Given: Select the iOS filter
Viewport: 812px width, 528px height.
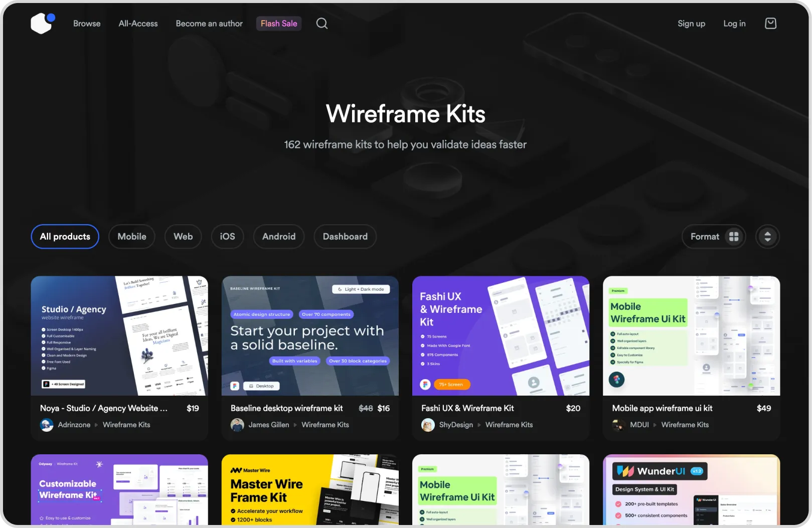Looking at the screenshot, I should (x=227, y=237).
